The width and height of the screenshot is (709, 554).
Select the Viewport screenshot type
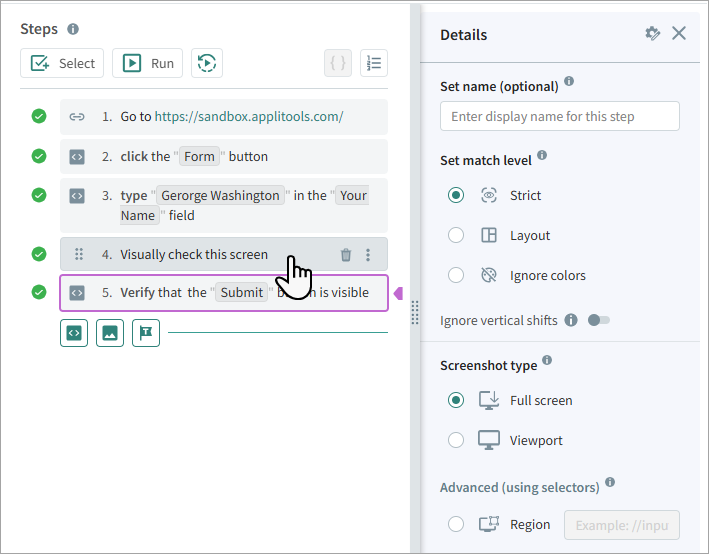click(456, 440)
